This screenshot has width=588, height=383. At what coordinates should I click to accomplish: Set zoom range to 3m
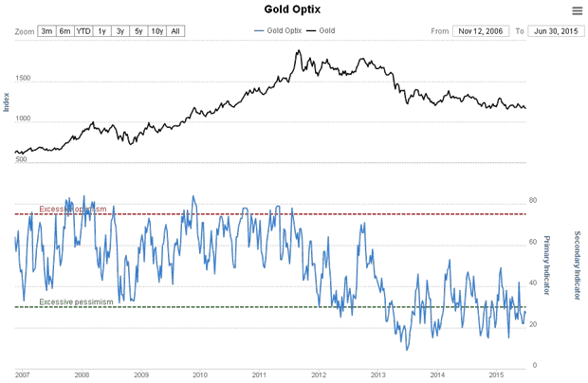click(x=46, y=31)
